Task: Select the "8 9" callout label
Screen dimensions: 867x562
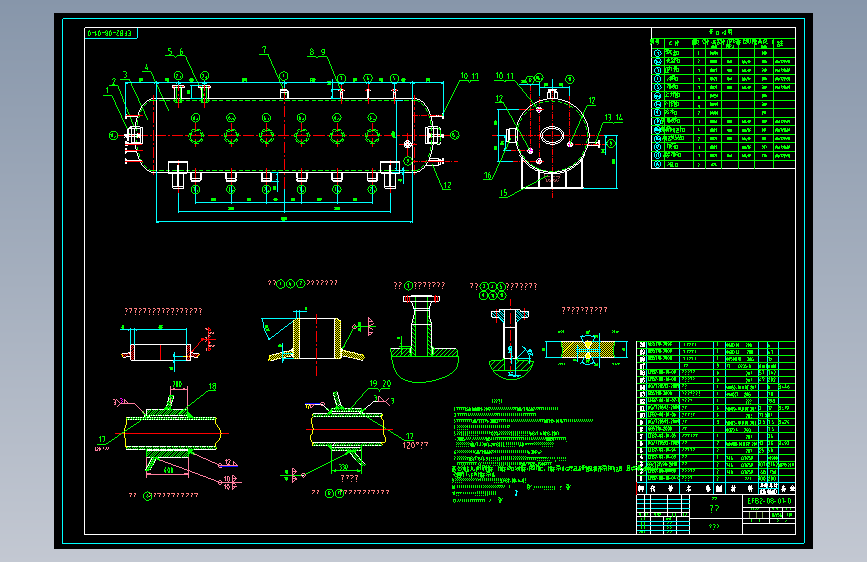Action: click(x=317, y=52)
